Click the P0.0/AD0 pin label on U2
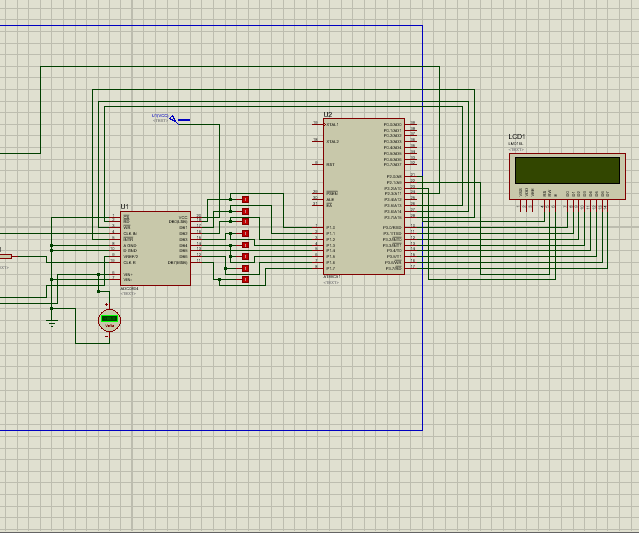The image size is (639, 533). pos(392,125)
